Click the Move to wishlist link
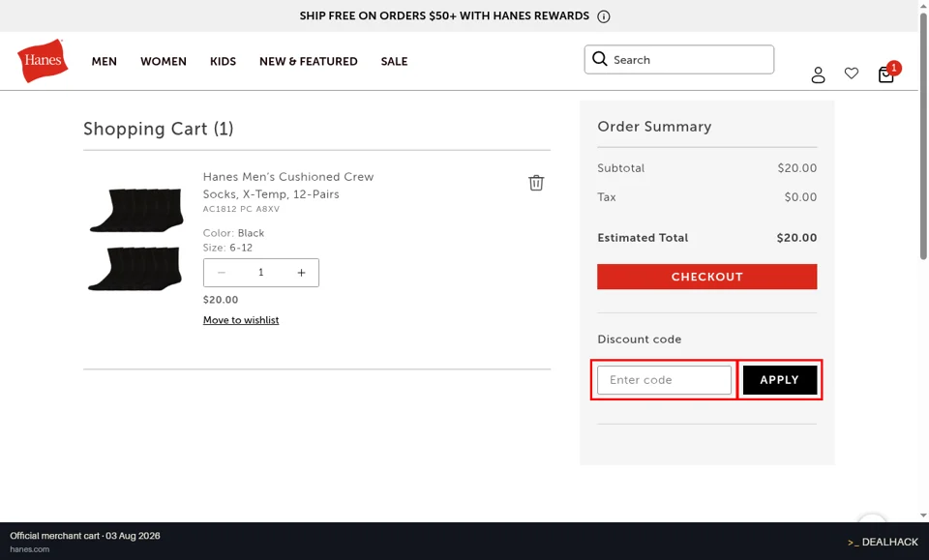Image resolution: width=929 pixels, height=560 pixels. (x=241, y=320)
